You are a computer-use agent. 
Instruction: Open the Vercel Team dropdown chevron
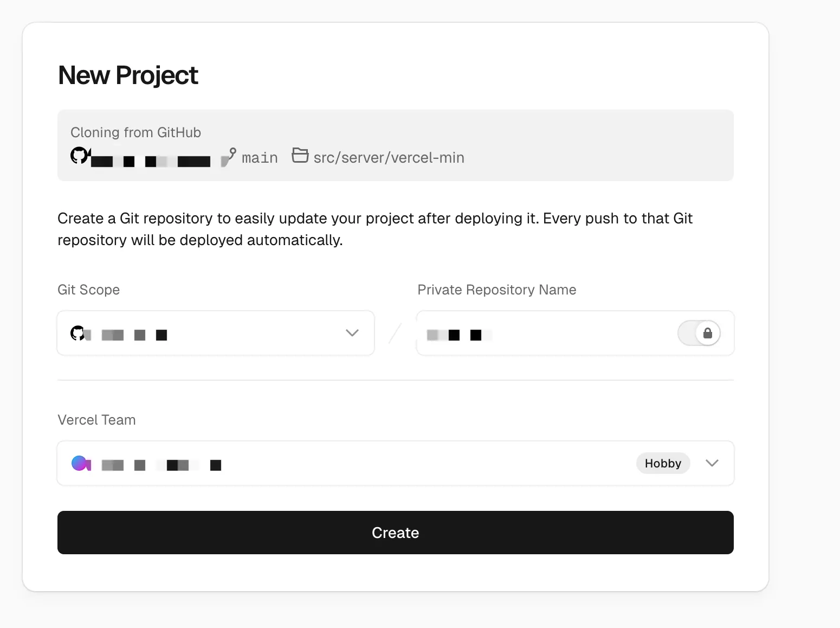pos(712,463)
